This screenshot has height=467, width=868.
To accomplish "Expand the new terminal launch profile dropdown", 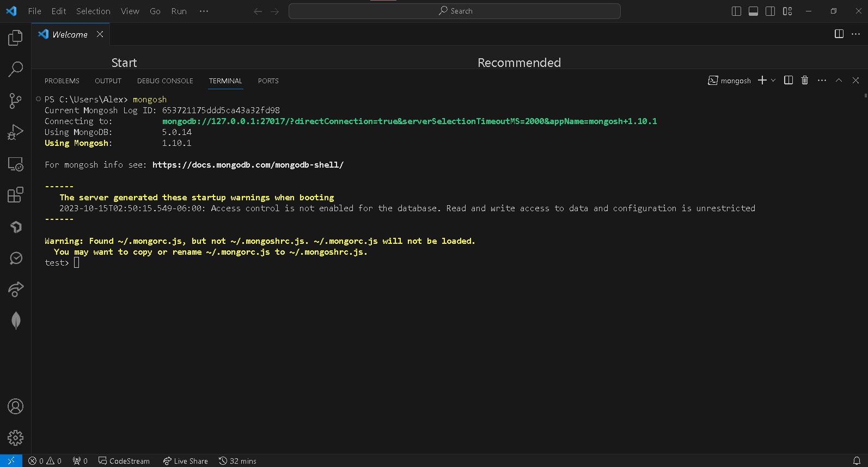I will point(773,81).
